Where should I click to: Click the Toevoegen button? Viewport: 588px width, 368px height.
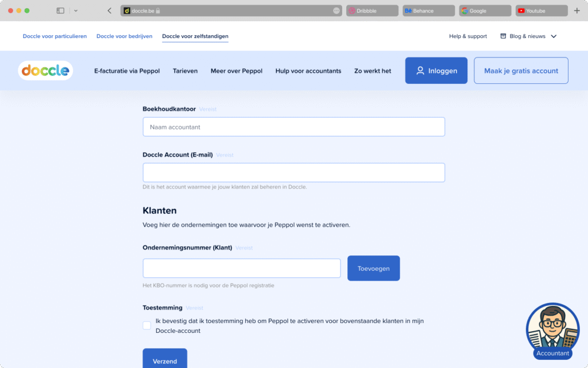[373, 268]
